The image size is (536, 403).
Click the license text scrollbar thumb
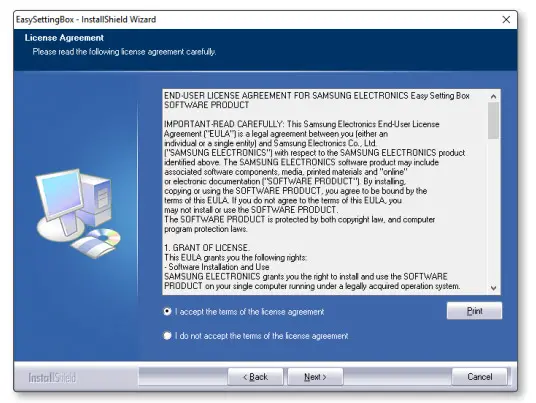[493, 120]
